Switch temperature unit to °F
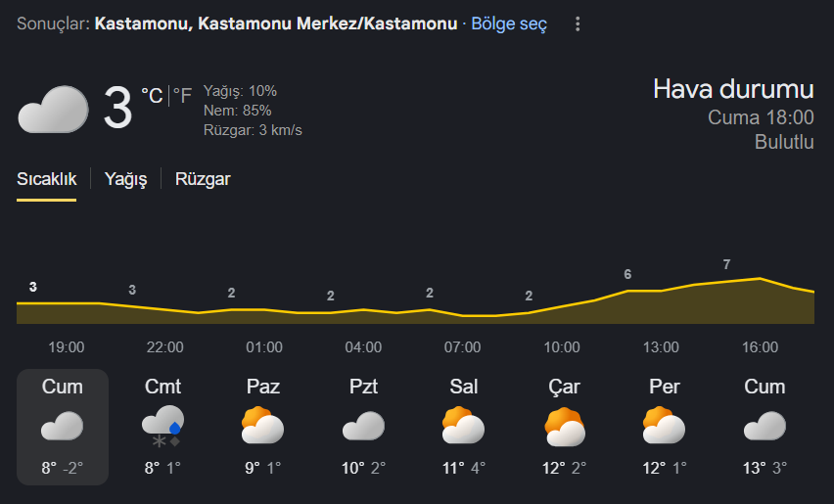The height and width of the screenshot is (504, 834). (183, 95)
